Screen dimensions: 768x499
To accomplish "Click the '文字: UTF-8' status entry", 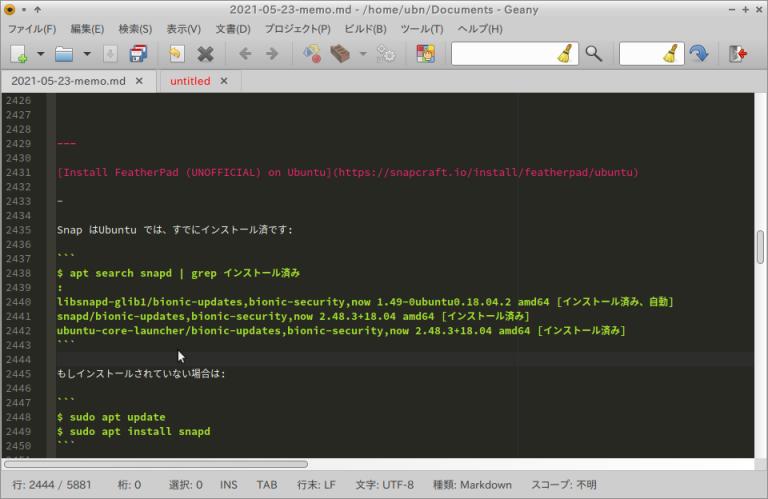I will [384, 485].
